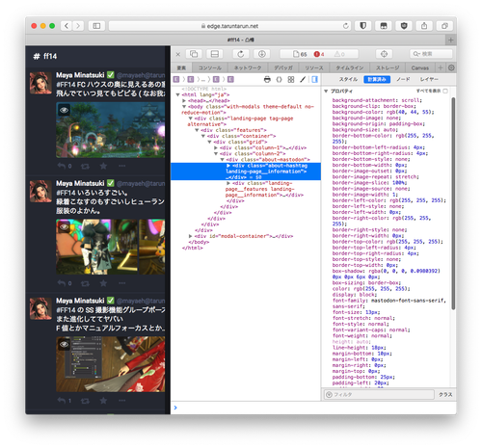Toggle paint flashing brush icon
482x448 pixels.
[303, 79]
